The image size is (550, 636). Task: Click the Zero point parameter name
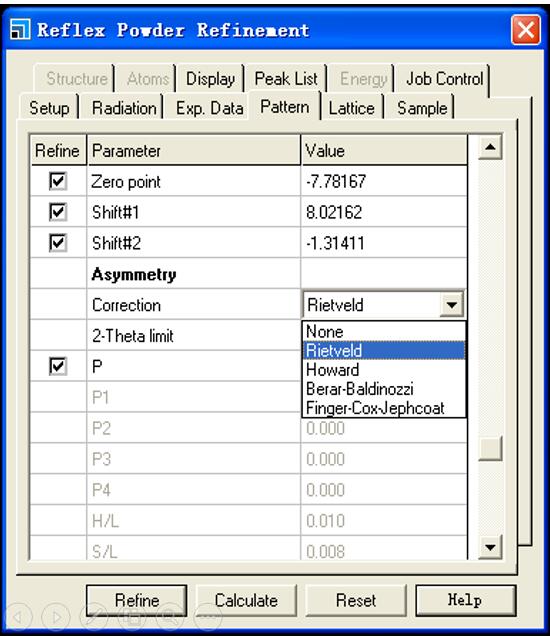coord(126,181)
